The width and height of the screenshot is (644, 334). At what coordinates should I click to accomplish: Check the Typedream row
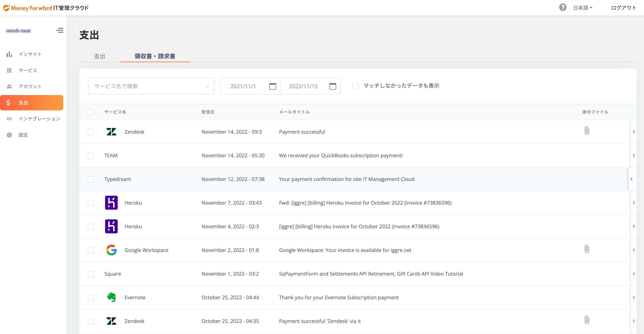pyautogui.click(x=91, y=179)
